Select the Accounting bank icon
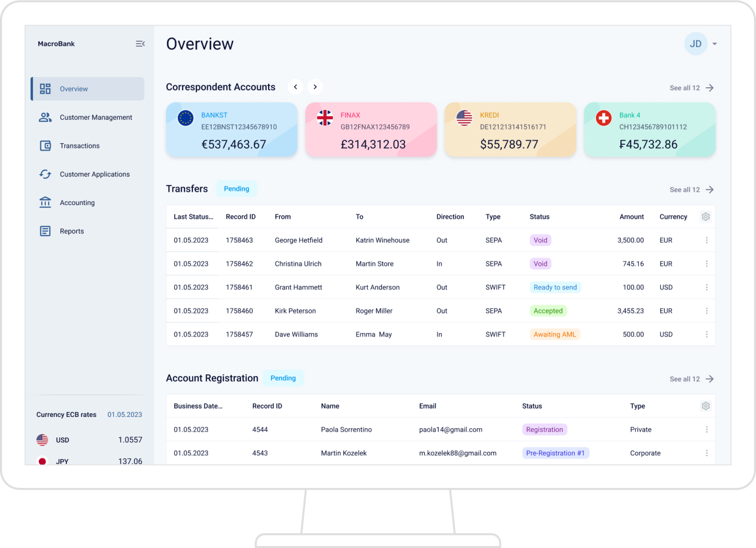756x548 pixels. [x=45, y=202]
